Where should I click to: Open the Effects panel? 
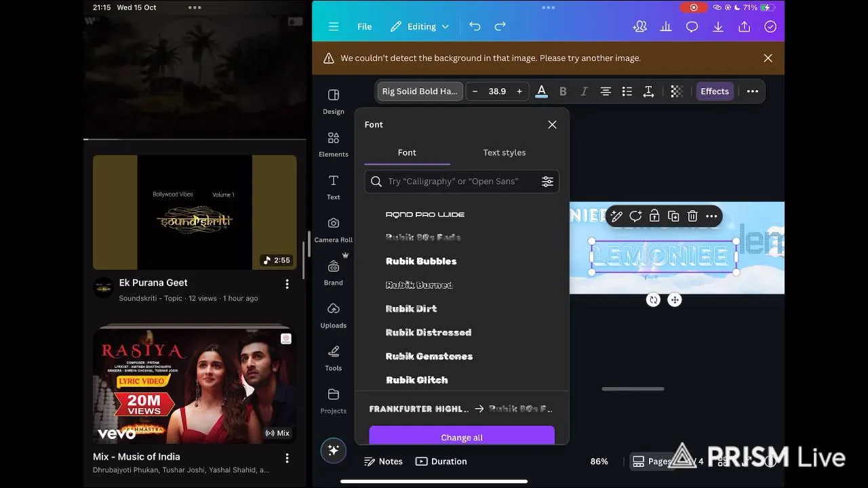click(715, 91)
